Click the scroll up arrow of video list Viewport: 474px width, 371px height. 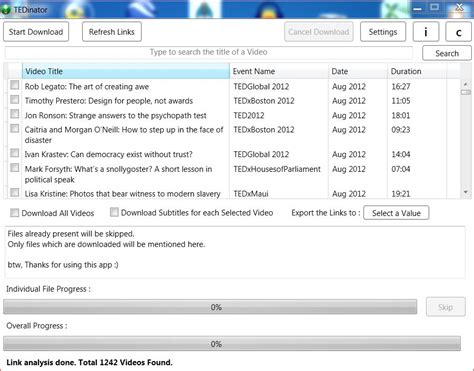tap(466, 84)
